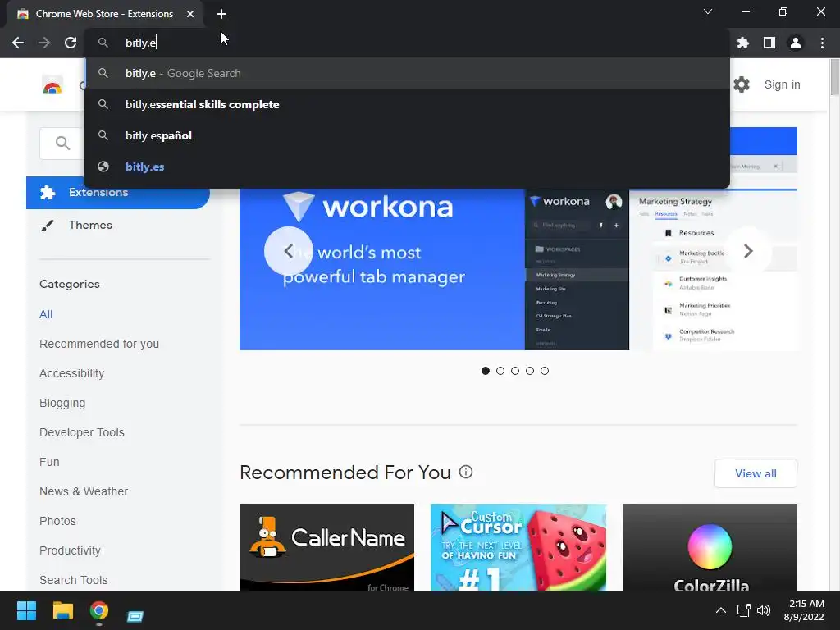Click the info icon beside Recommended For You

[x=466, y=472]
